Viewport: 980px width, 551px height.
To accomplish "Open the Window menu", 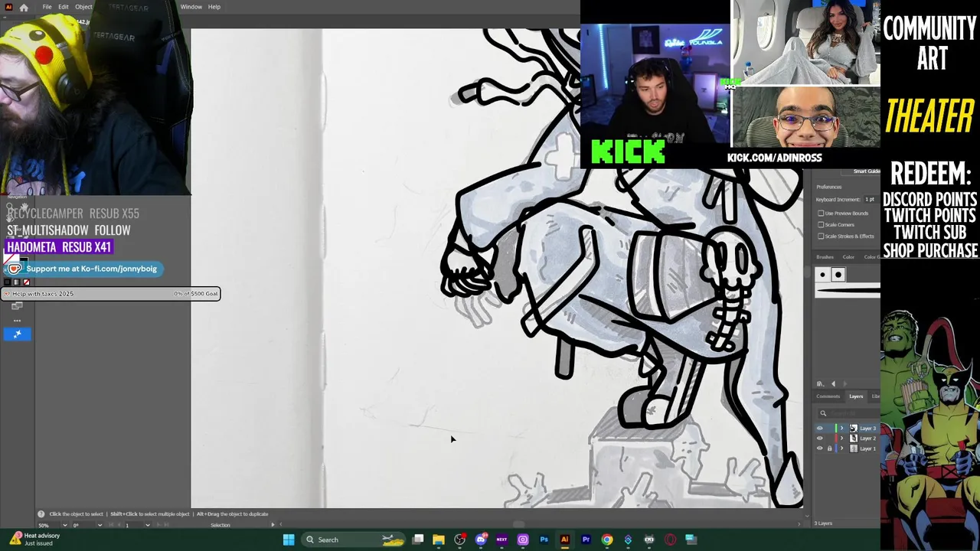I will point(191,7).
